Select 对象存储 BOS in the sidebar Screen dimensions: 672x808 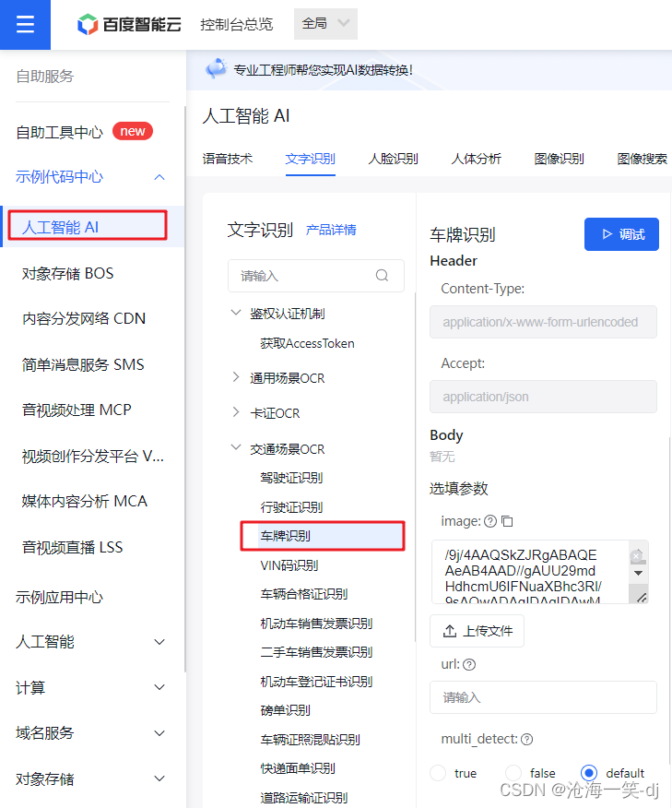pyautogui.click(x=67, y=273)
